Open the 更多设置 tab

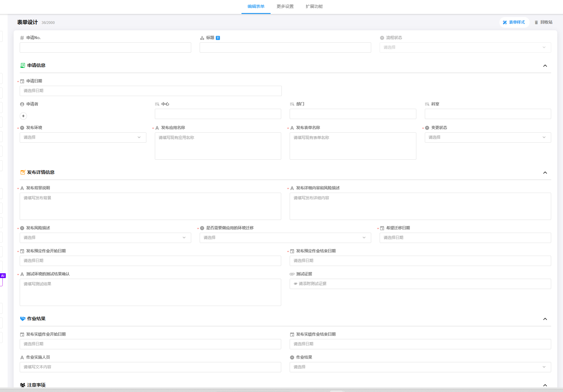[x=285, y=6]
